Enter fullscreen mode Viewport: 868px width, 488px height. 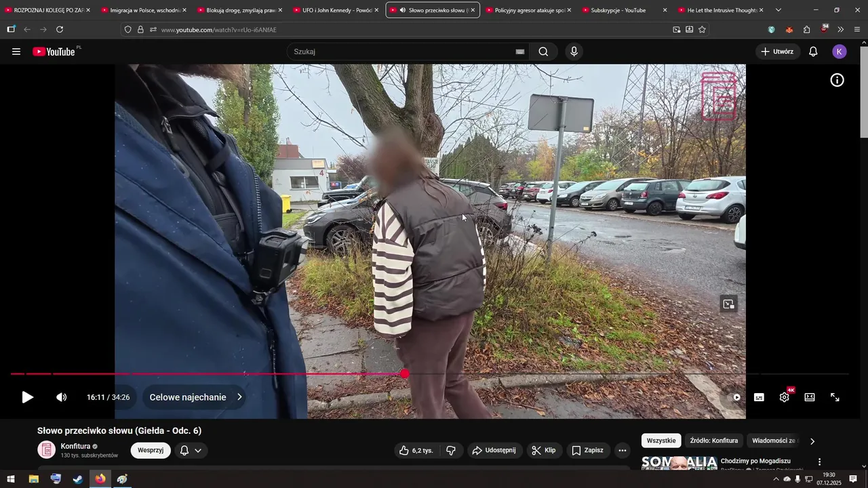click(835, 397)
